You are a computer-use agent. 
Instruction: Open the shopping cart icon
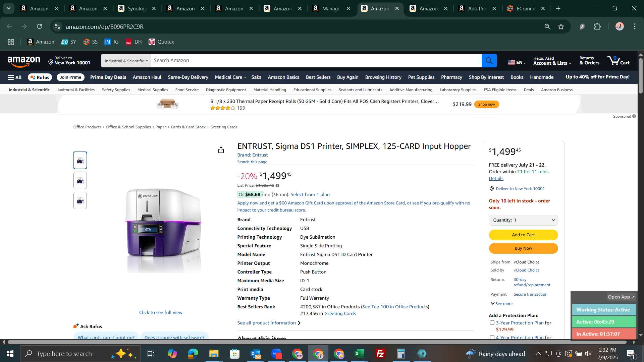click(619, 61)
